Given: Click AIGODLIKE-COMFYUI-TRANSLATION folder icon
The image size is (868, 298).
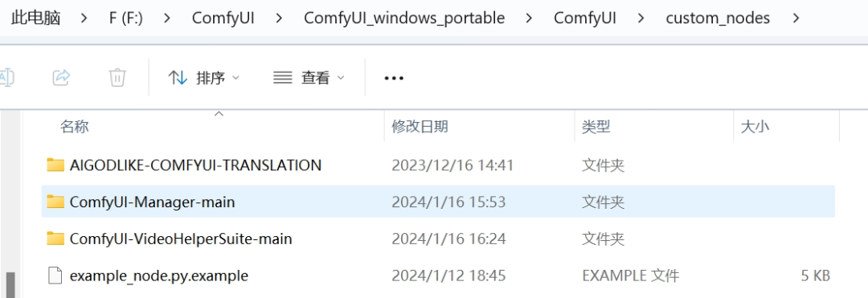Looking at the screenshot, I should (x=55, y=165).
